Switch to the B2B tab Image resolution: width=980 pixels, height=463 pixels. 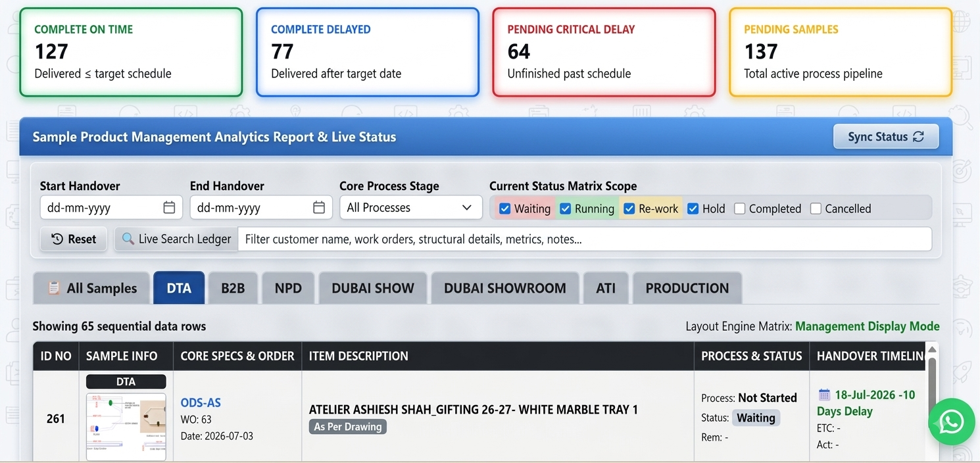pyautogui.click(x=233, y=288)
